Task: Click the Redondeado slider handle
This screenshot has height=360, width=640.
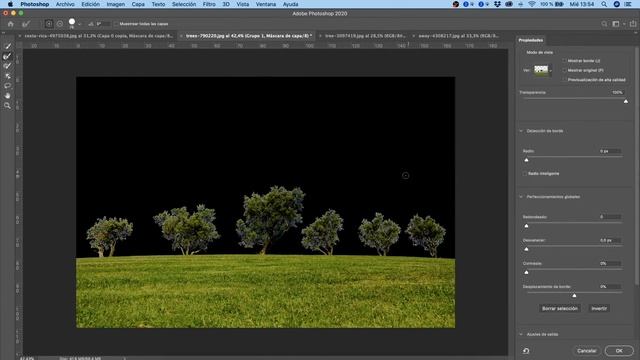Action: (x=526, y=226)
